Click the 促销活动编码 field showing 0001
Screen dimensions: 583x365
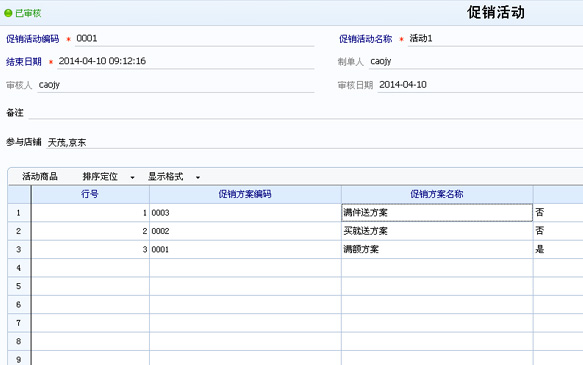[194, 39]
